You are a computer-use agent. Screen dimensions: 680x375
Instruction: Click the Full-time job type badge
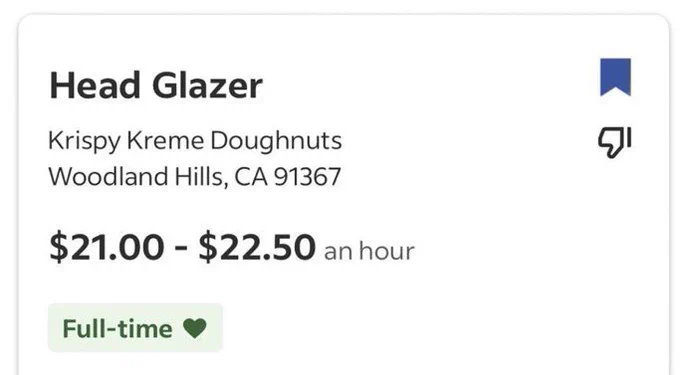[x=135, y=328]
